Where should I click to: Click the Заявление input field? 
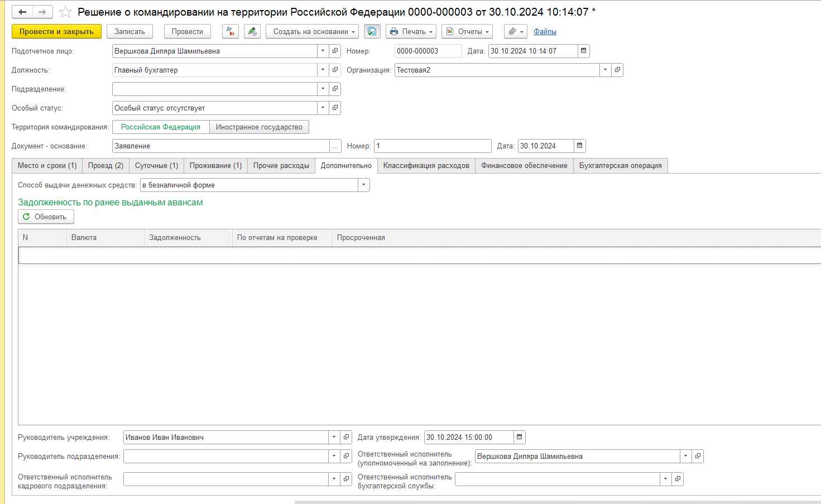click(x=221, y=146)
